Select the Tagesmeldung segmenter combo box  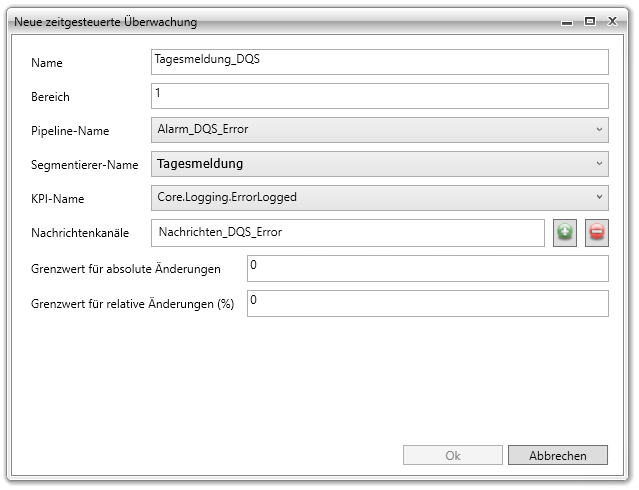[x=380, y=164]
